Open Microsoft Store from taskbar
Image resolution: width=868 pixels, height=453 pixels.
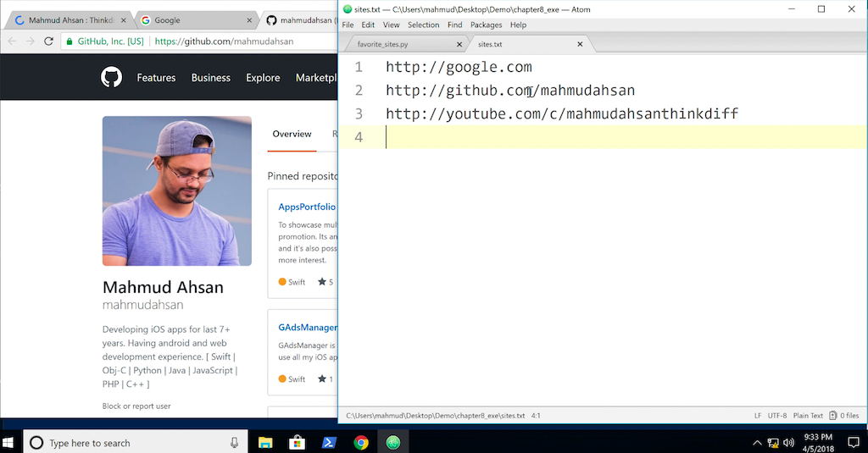[x=298, y=443]
